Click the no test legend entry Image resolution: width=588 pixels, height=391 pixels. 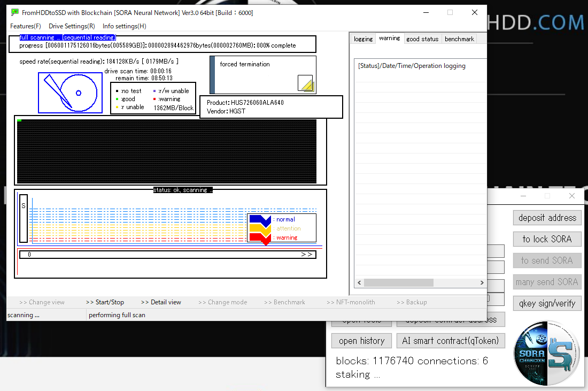pyautogui.click(x=129, y=91)
